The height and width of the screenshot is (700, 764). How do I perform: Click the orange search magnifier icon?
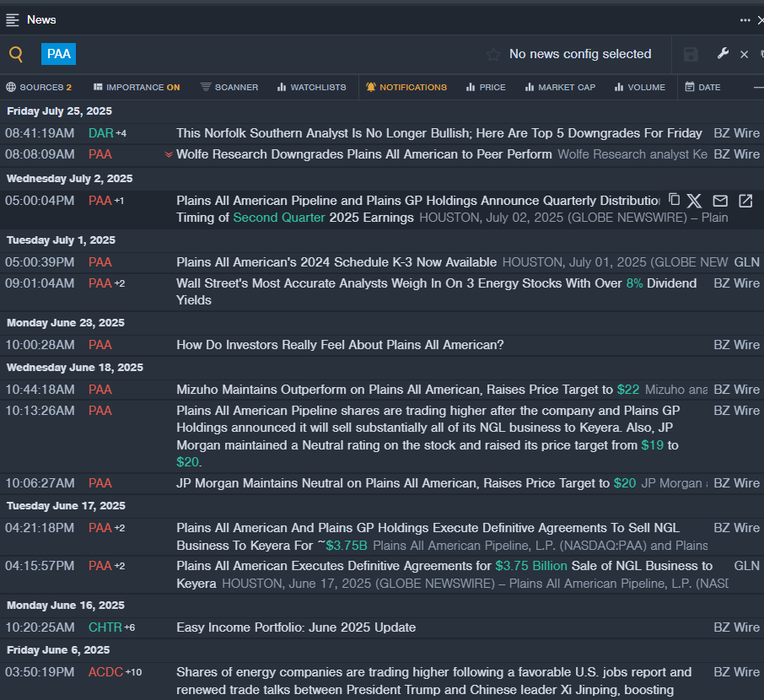(x=16, y=54)
